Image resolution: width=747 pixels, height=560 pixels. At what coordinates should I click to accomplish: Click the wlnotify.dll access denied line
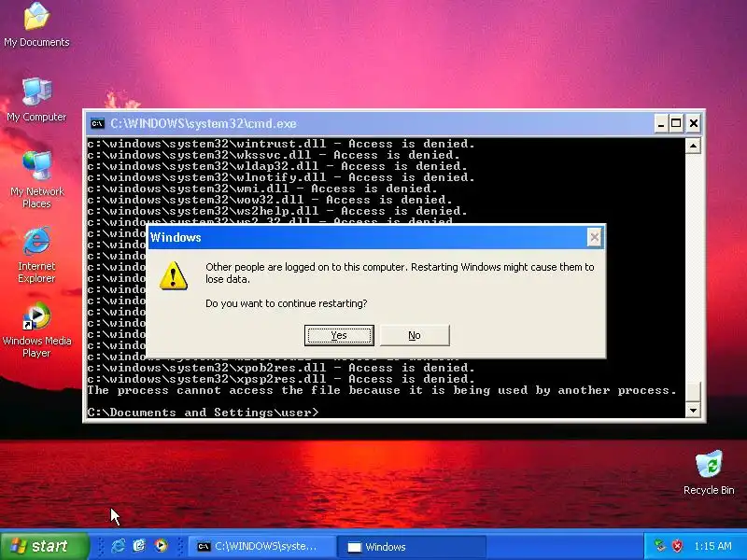pos(281,177)
